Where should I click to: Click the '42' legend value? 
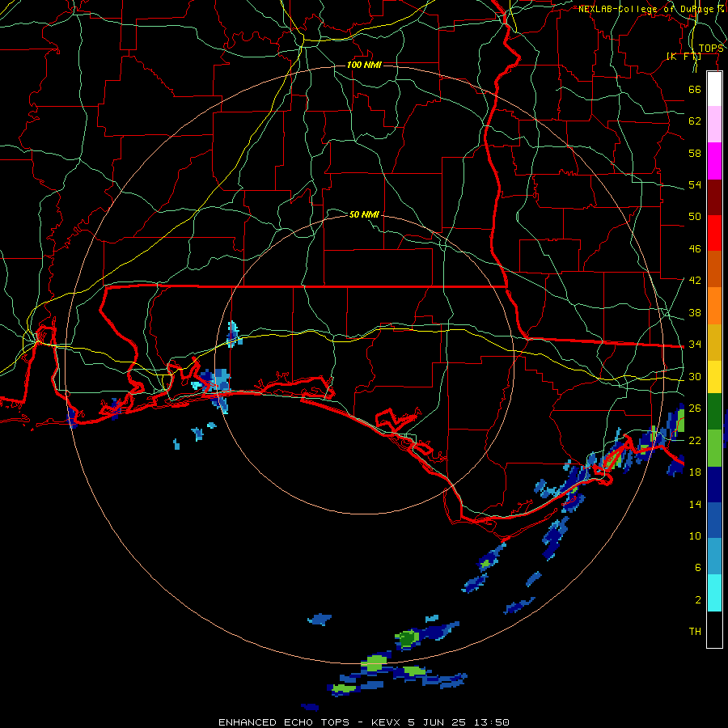pyautogui.click(x=695, y=281)
